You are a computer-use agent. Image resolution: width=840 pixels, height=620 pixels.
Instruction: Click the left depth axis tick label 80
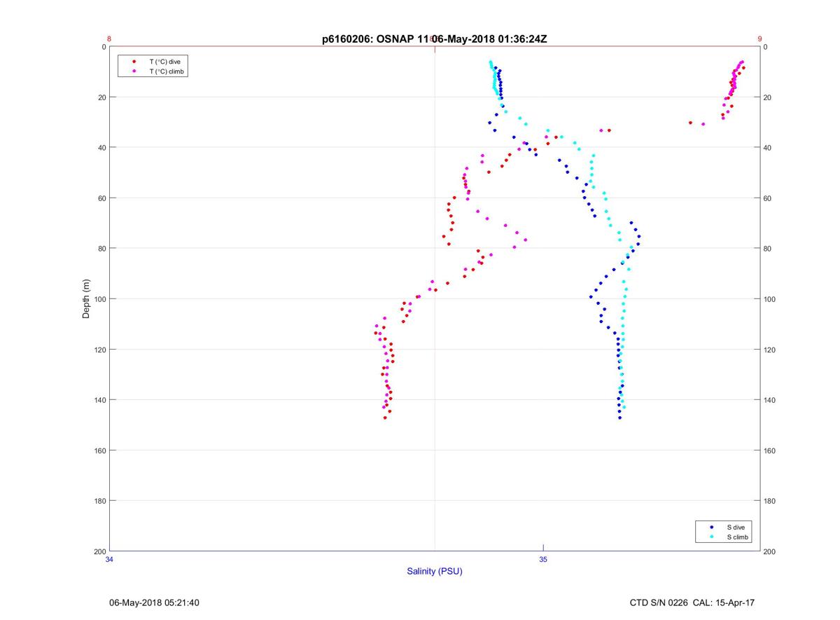pyautogui.click(x=101, y=249)
